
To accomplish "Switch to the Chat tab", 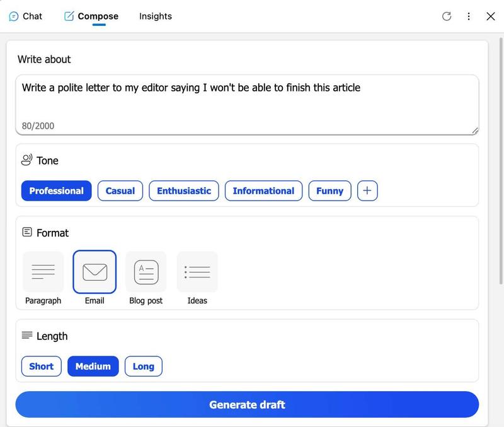I will (26, 16).
